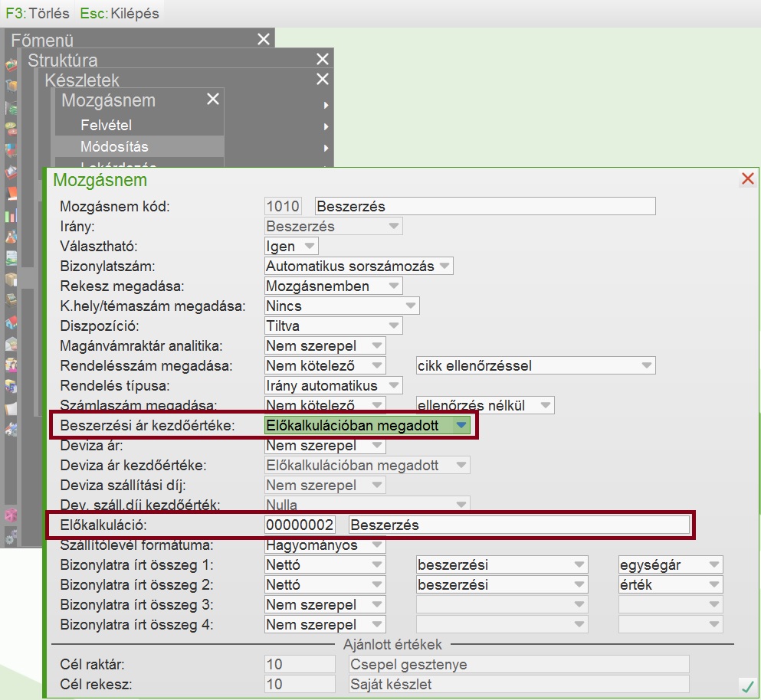Open Rendelés típusa Irány automatikus dropdown
The height and width of the screenshot is (700, 761).
(x=333, y=386)
